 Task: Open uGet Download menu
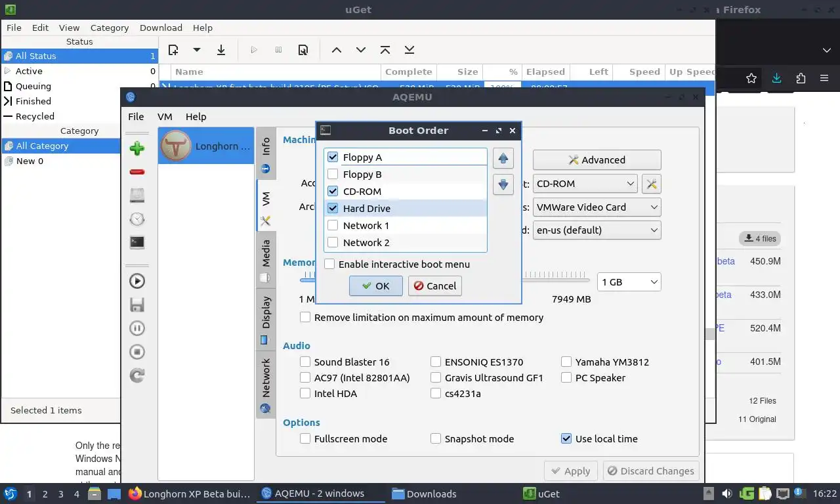coord(161,28)
